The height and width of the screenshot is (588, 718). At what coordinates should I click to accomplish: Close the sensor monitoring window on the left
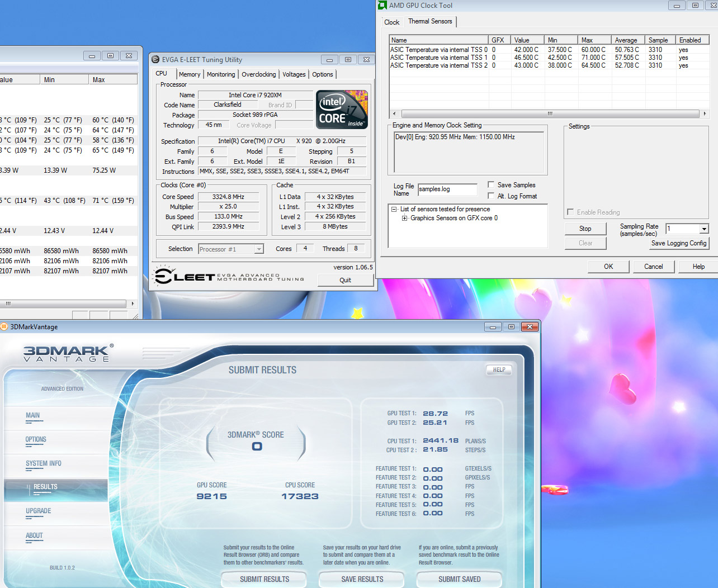(129, 55)
